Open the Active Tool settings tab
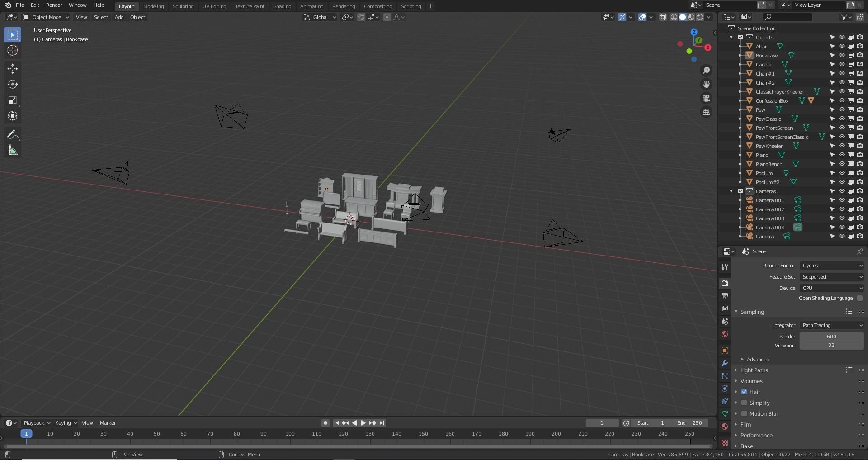Viewport: 868px width, 460px height. [x=725, y=267]
